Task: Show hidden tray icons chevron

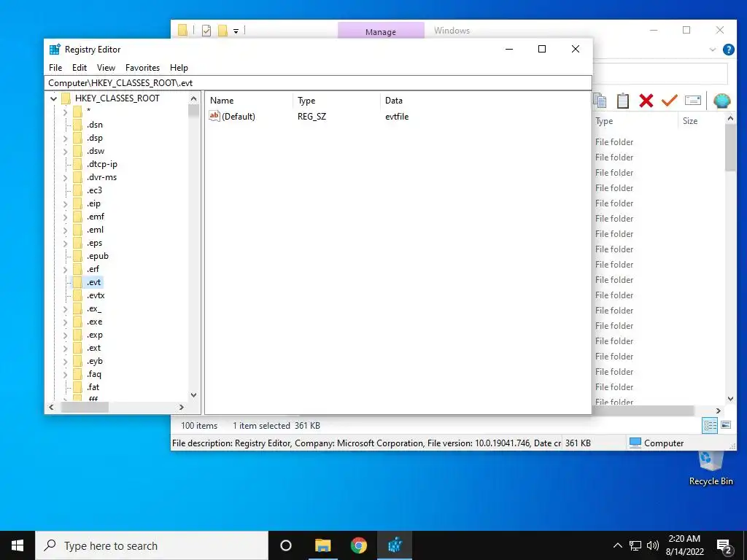Action: coord(617,545)
